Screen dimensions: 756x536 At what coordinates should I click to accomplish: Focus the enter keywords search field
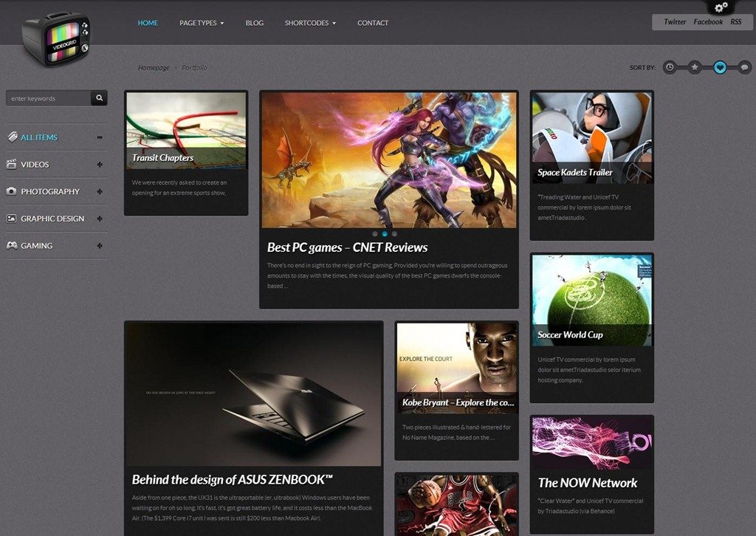click(x=48, y=98)
